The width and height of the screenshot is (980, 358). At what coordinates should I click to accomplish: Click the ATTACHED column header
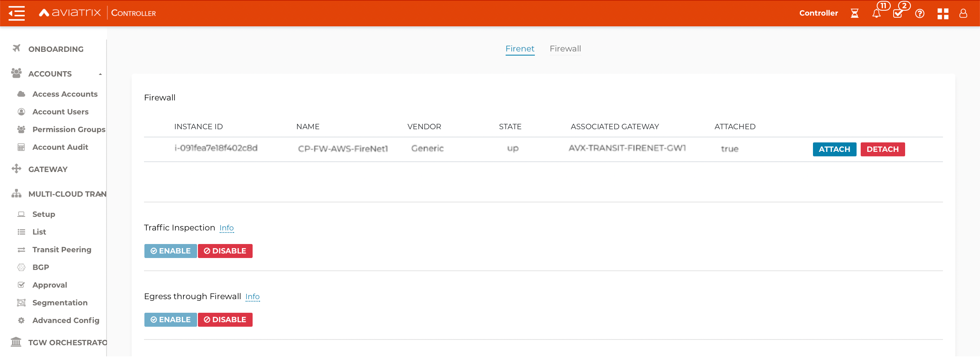[735, 127]
